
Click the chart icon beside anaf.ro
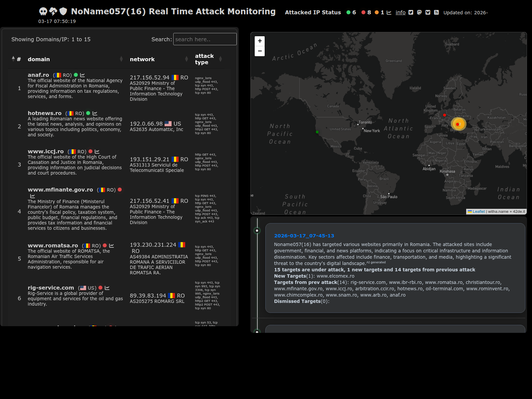[x=82, y=75]
